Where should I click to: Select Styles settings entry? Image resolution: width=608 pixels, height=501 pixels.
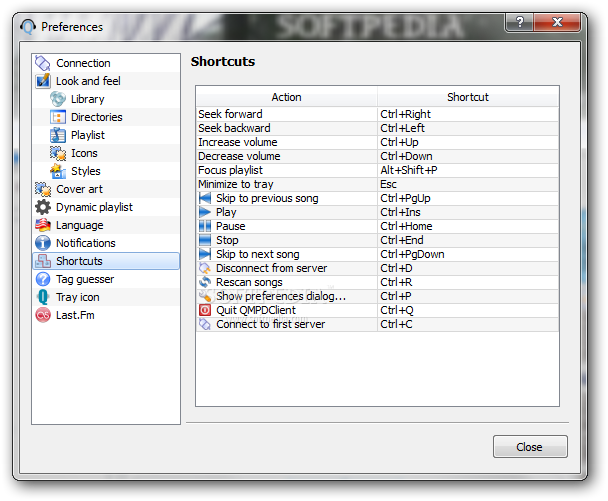tap(106, 171)
